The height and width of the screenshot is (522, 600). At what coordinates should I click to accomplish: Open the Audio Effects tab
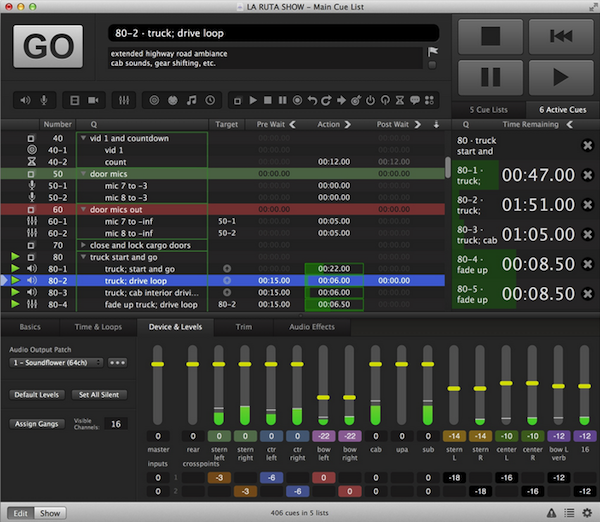pyautogui.click(x=310, y=327)
